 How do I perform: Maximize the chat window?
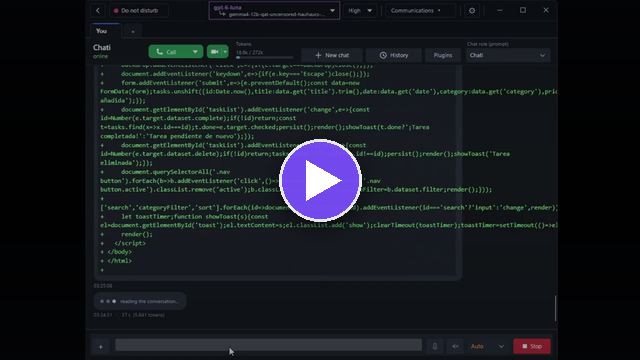pos(523,10)
